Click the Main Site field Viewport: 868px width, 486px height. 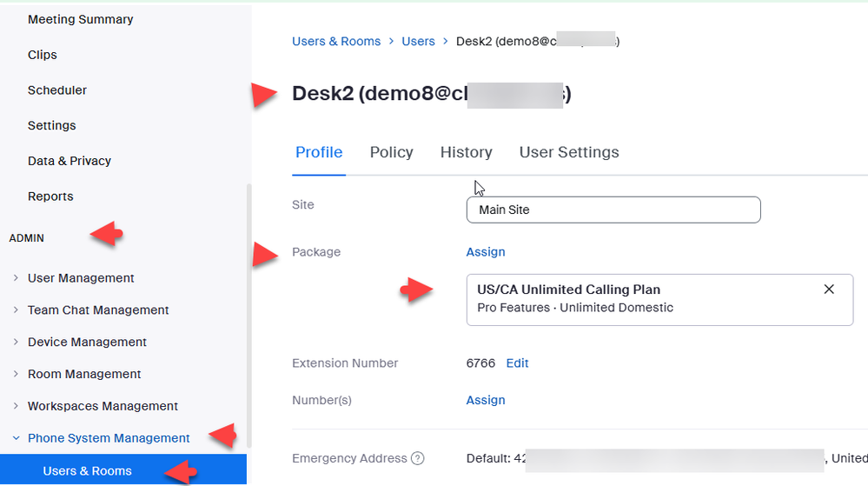click(x=613, y=210)
